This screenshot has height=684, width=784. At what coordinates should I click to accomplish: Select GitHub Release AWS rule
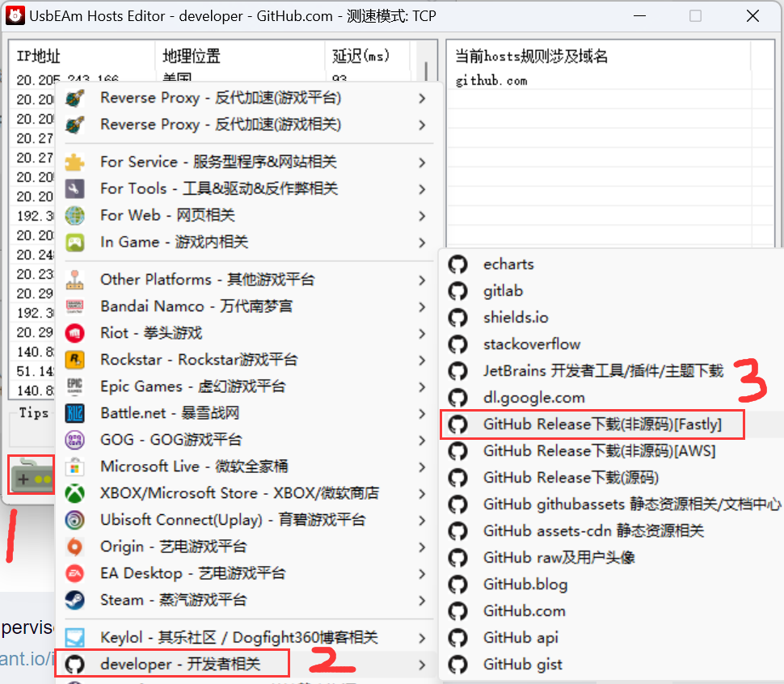pyautogui.click(x=612, y=451)
